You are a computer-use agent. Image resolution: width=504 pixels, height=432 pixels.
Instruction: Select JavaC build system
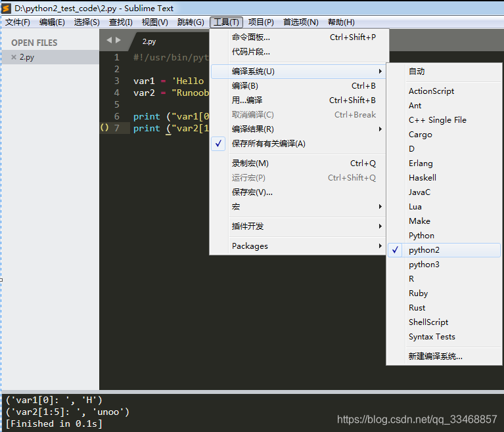tap(444, 192)
